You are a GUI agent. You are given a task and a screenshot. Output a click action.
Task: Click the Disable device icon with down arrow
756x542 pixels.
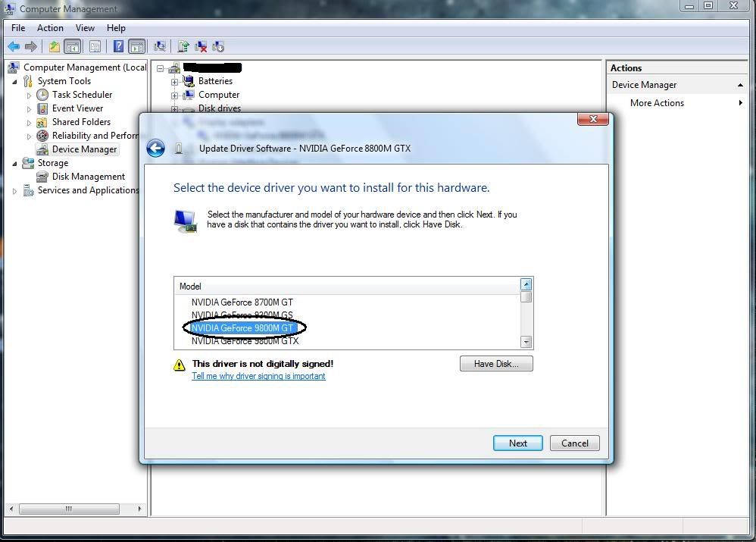218,47
